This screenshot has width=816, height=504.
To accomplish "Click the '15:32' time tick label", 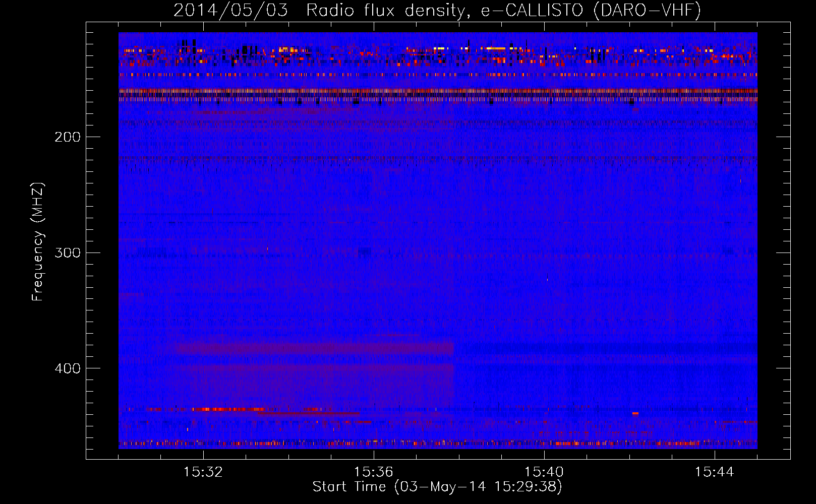I will coord(203,472).
